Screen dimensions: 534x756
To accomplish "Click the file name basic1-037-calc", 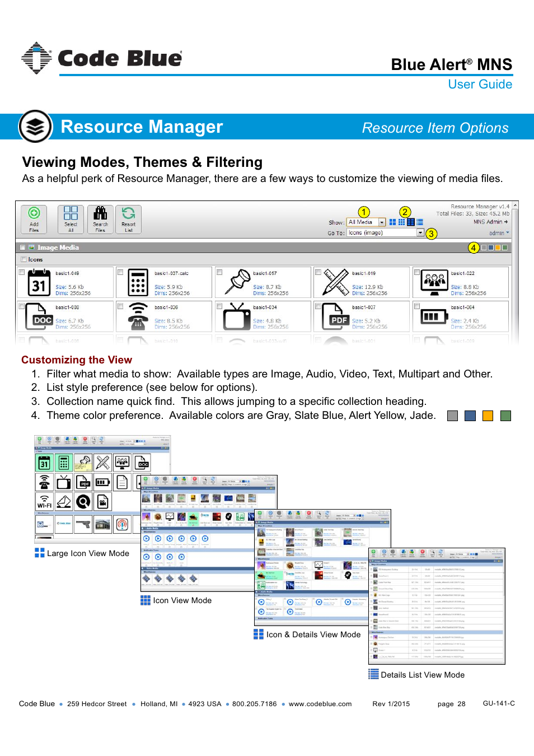I will coord(171,273).
